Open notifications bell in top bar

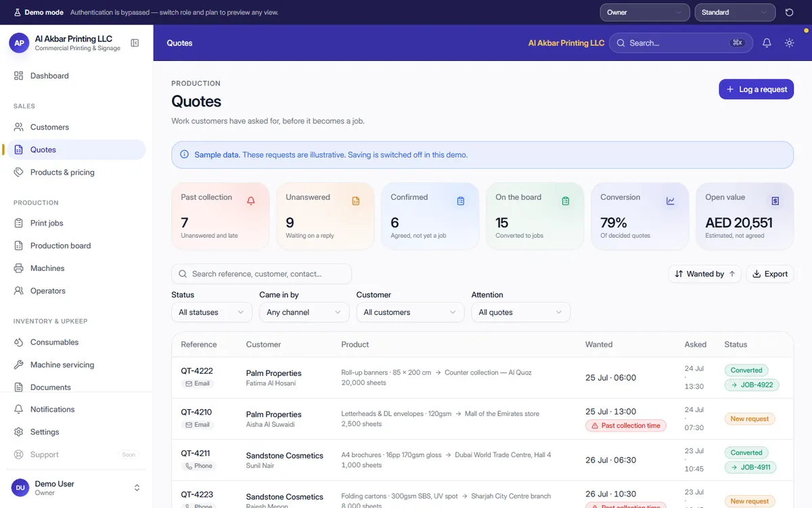tap(767, 43)
